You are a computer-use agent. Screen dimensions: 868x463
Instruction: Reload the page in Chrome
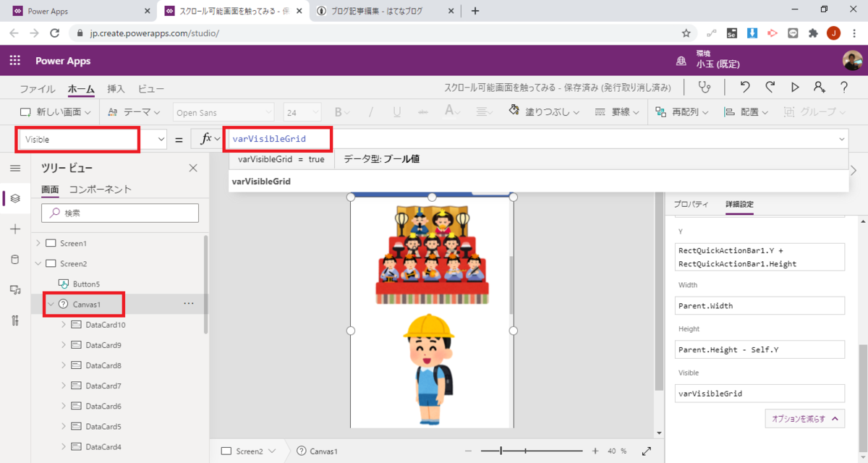click(x=55, y=33)
